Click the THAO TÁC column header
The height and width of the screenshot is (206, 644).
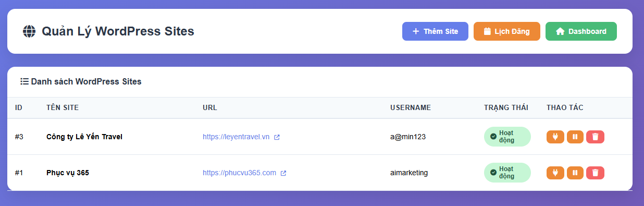pos(565,107)
